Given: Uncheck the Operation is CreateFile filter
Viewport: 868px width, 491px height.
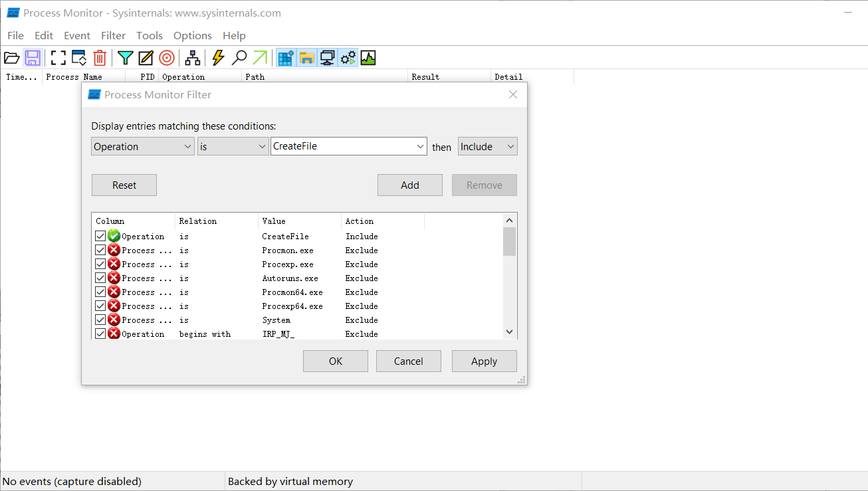Looking at the screenshot, I should tap(100, 236).
